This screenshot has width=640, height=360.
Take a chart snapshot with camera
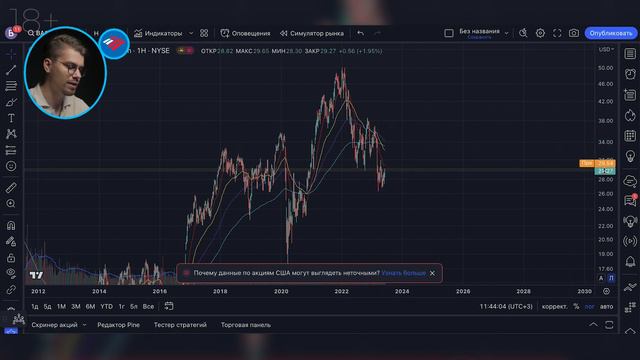click(574, 33)
